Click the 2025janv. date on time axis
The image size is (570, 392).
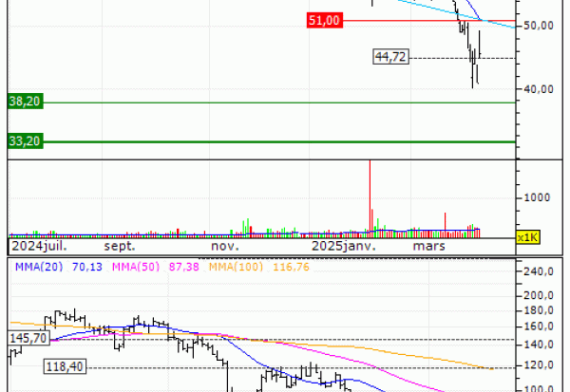point(344,245)
